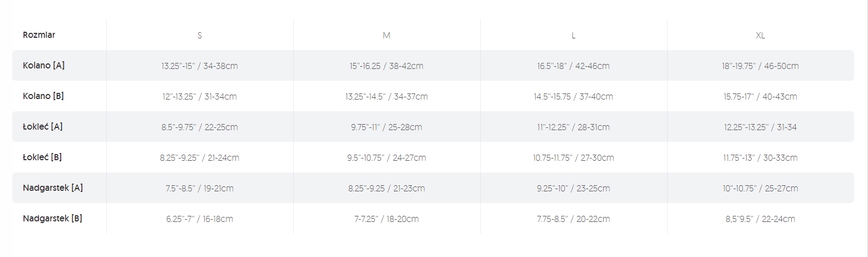
Task: Select the M size column header
Action: coord(387,35)
